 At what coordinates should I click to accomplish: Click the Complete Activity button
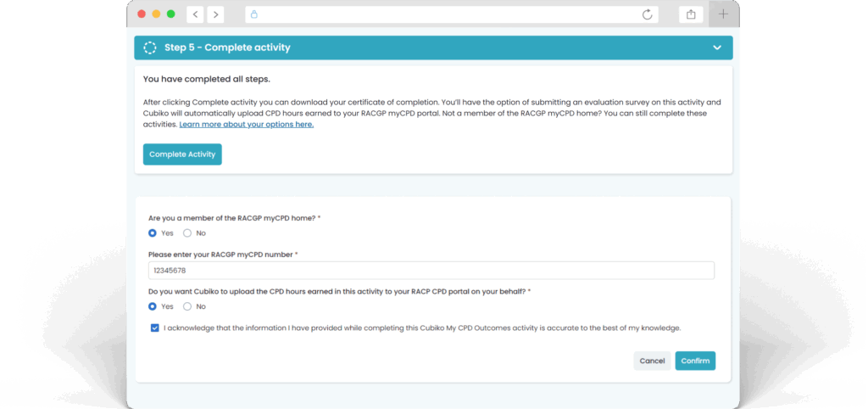(182, 154)
